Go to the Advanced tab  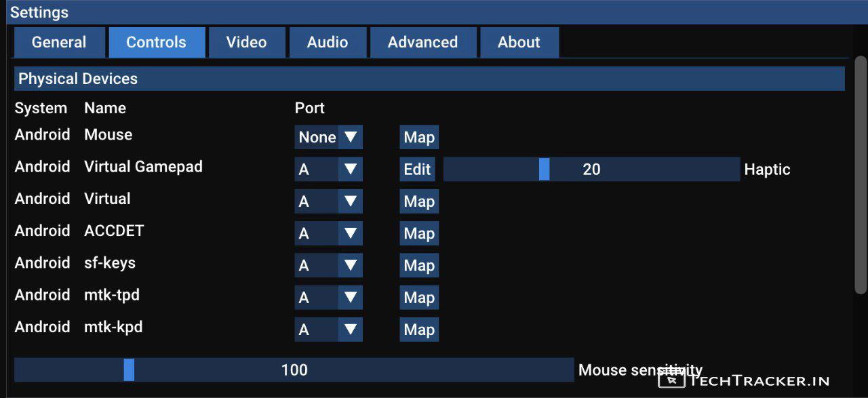click(x=422, y=42)
